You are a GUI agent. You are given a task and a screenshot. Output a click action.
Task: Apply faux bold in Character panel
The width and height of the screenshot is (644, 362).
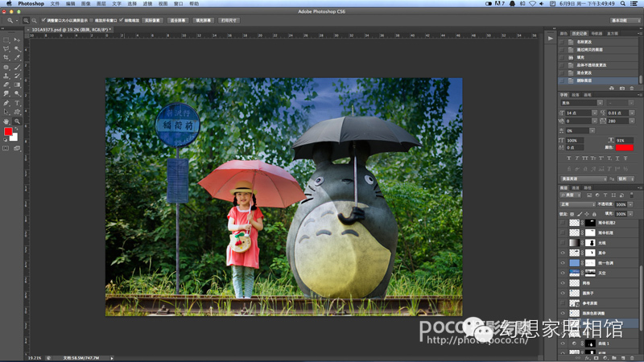click(569, 158)
